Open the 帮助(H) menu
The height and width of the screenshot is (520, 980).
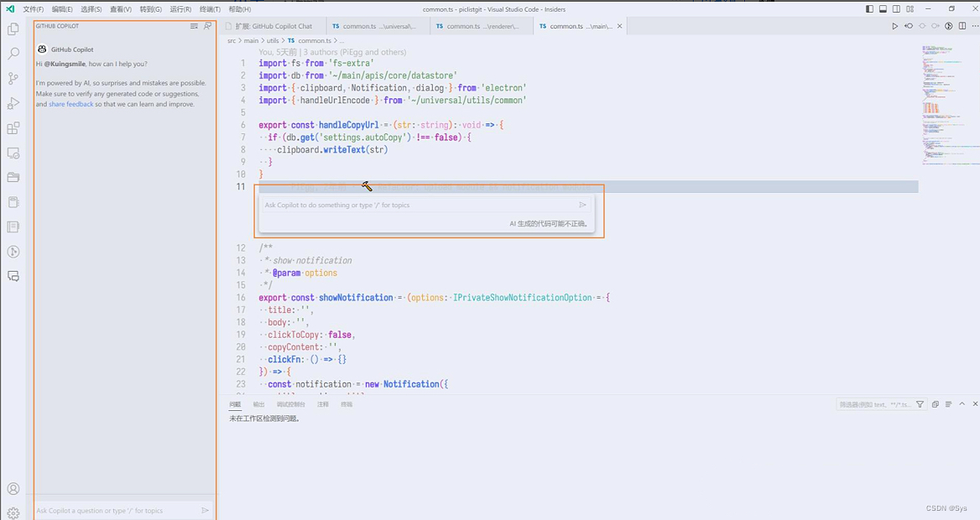240,9
